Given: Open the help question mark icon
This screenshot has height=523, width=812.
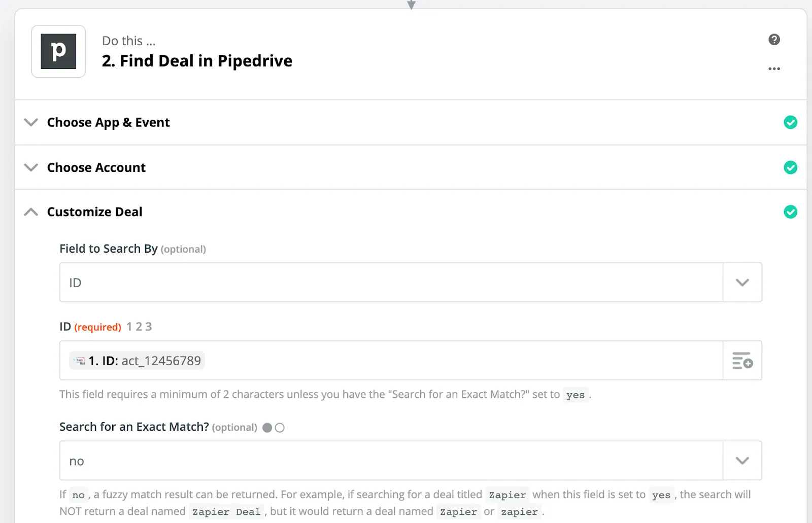Looking at the screenshot, I should [774, 40].
